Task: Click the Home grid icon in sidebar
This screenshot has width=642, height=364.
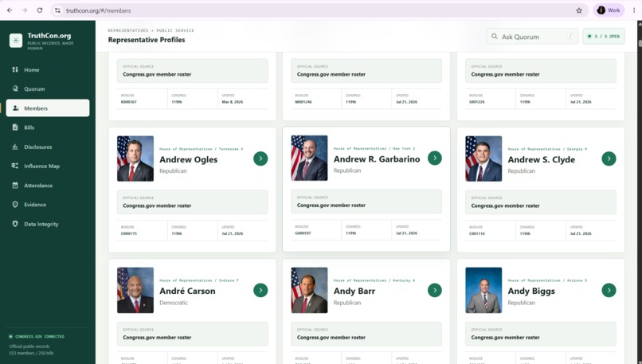Action: tap(15, 69)
